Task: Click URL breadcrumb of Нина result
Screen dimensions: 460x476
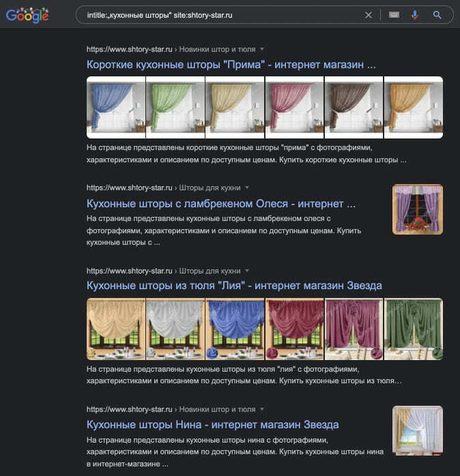Action: point(171,409)
